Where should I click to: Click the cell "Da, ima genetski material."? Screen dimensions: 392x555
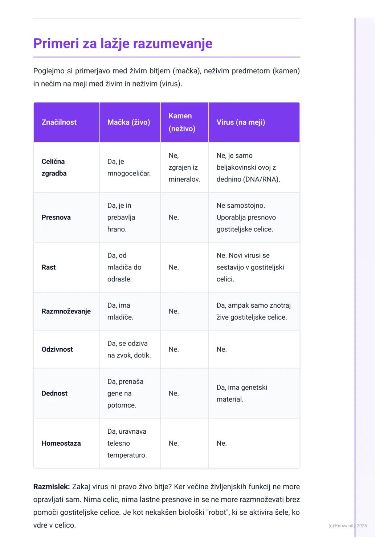click(x=242, y=393)
